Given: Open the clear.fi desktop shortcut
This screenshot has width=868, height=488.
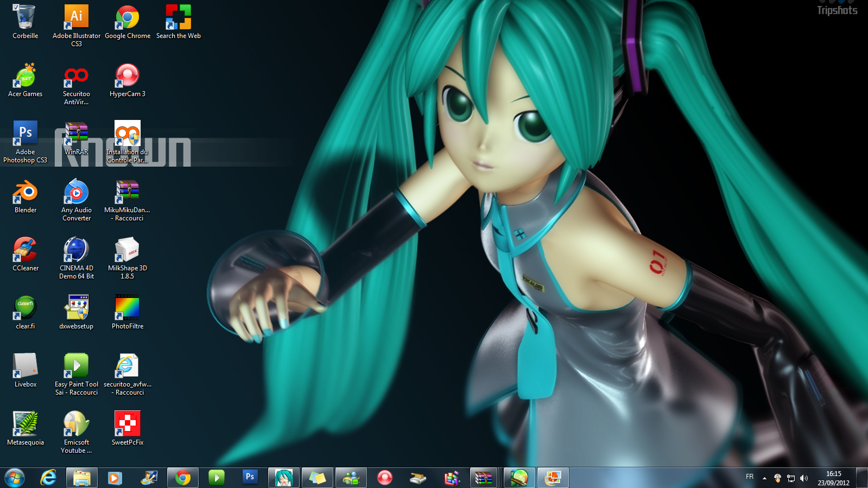Looking at the screenshot, I should pos(25,313).
